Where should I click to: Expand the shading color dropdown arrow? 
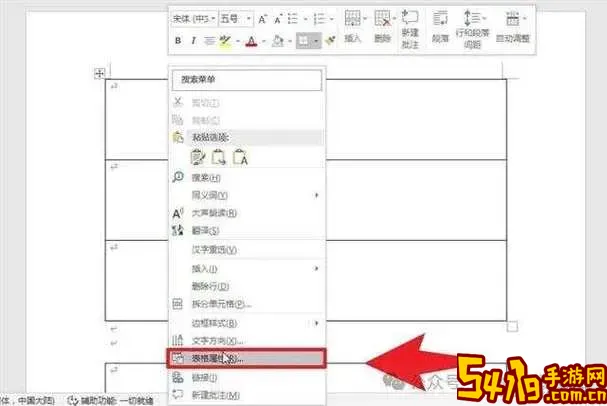pos(290,41)
